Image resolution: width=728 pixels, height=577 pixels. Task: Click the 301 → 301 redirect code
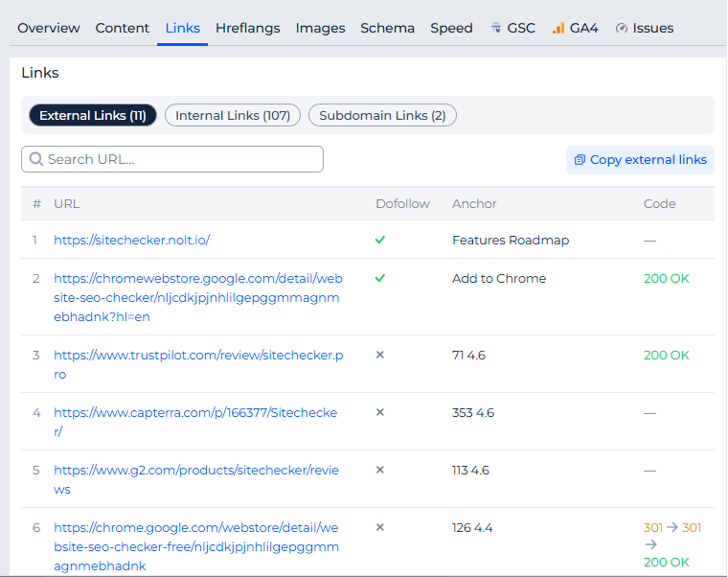(x=672, y=528)
